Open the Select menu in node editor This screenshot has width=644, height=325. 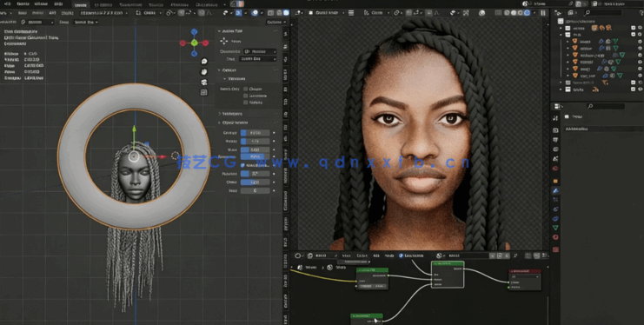pyautogui.click(x=361, y=255)
